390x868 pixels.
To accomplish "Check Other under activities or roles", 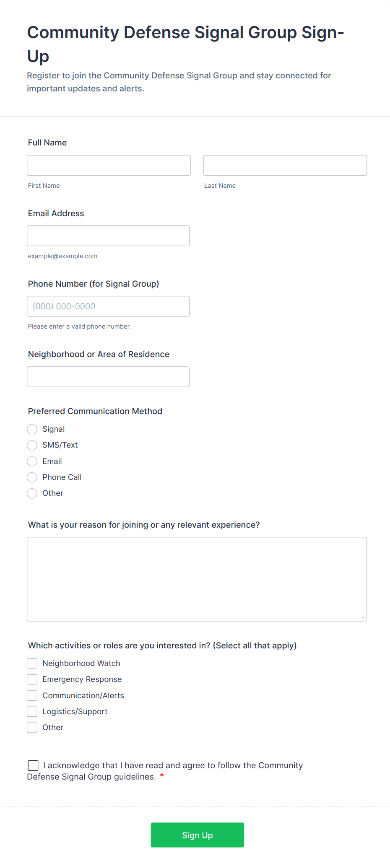I will 32,728.
